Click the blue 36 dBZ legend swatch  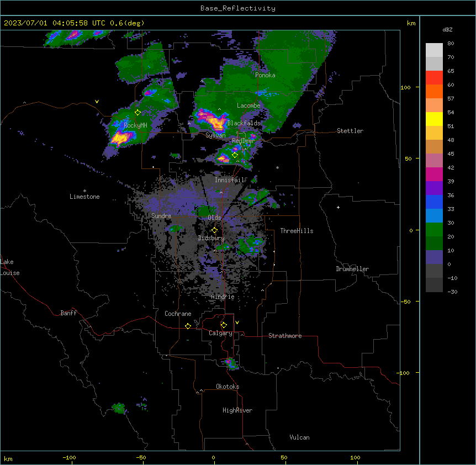tap(434, 202)
